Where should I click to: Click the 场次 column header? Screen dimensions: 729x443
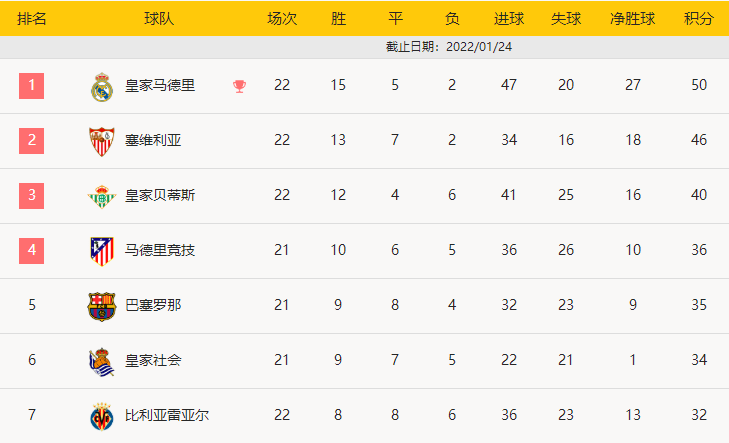coord(282,18)
